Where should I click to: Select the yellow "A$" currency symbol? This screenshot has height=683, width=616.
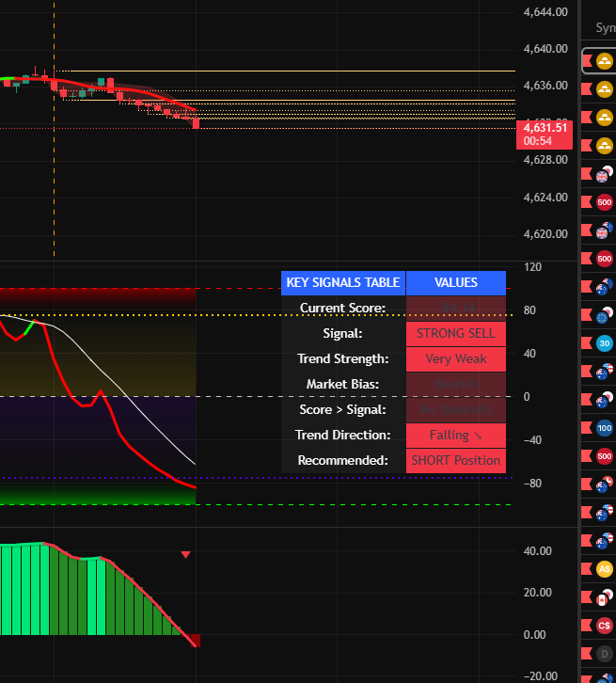605,569
